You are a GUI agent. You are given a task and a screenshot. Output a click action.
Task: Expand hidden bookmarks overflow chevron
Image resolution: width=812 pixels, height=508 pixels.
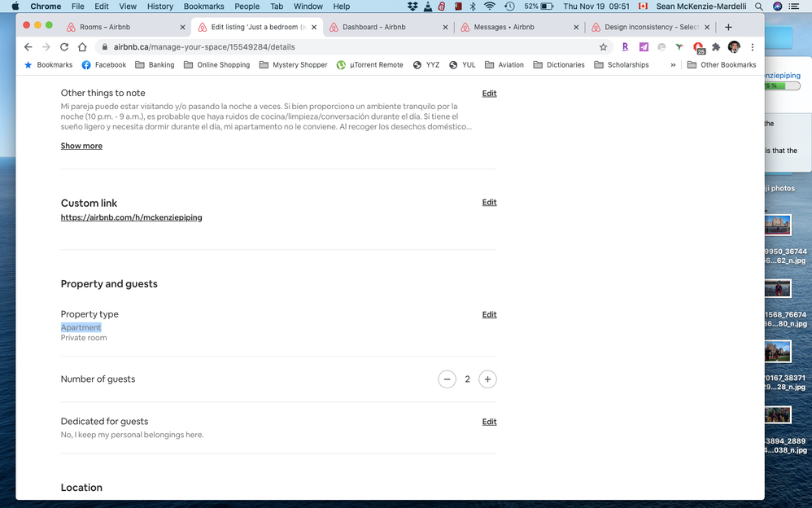[673, 65]
